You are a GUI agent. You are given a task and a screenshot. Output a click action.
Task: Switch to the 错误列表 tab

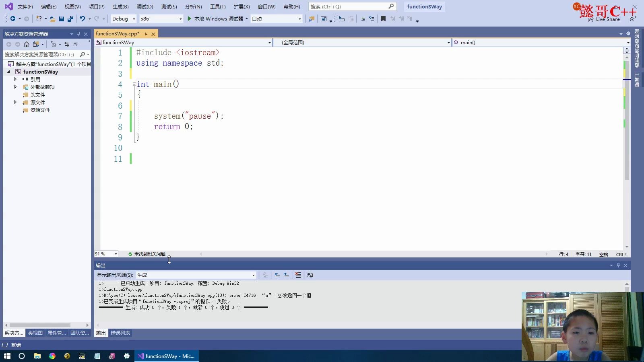point(120,333)
